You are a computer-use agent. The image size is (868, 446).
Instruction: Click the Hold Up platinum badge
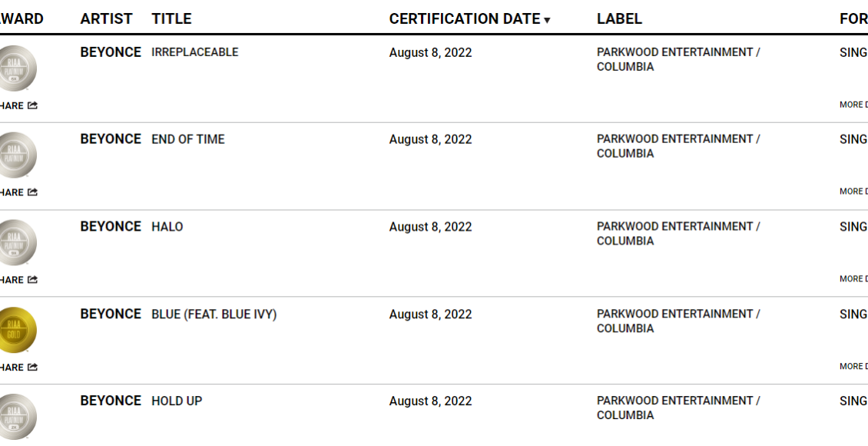(x=17, y=417)
